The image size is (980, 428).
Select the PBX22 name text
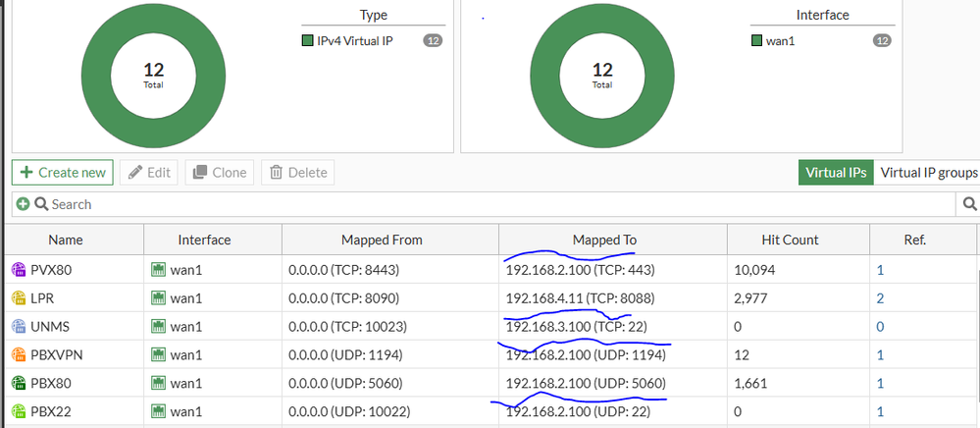pos(49,411)
